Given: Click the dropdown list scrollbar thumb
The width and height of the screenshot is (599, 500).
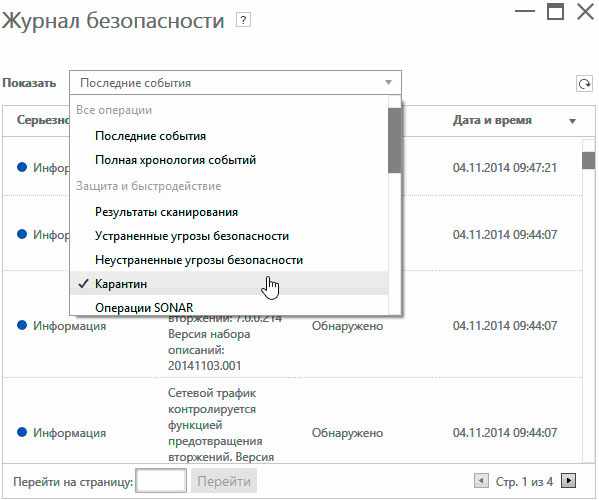Looking at the screenshot, I should click(394, 140).
